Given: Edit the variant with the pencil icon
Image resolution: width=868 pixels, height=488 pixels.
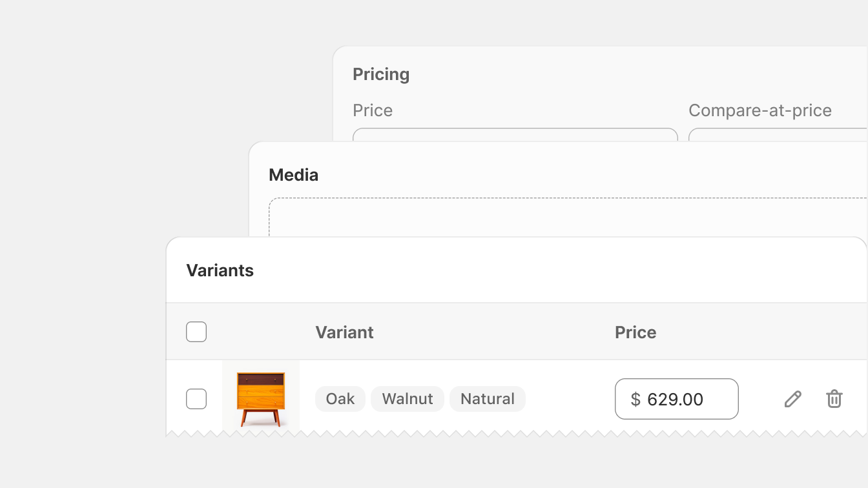Looking at the screenshot, I should 792,399.
